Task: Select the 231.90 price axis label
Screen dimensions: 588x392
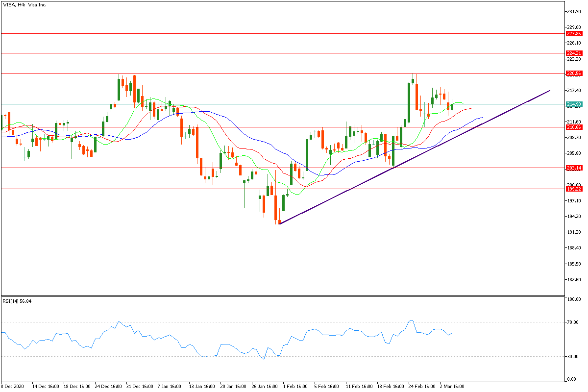Action: [573, 11]
